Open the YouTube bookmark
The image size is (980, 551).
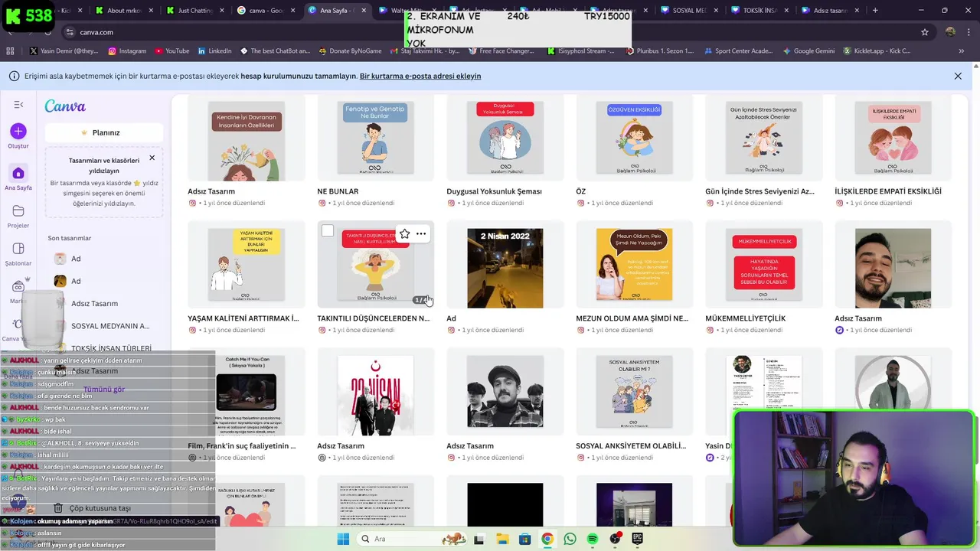tap(171, 51)
